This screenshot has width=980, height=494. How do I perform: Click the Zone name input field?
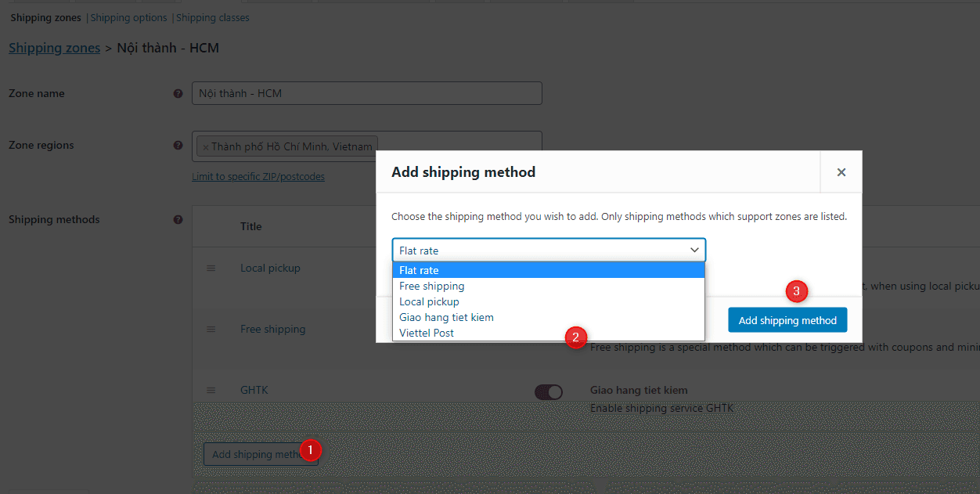[366, 93]
